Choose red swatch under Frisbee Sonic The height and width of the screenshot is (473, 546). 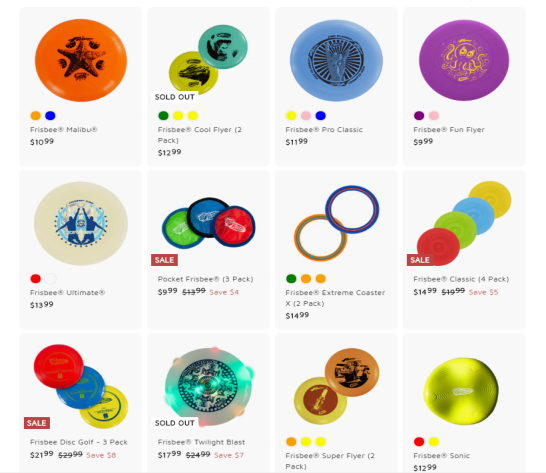pos(419,442)
